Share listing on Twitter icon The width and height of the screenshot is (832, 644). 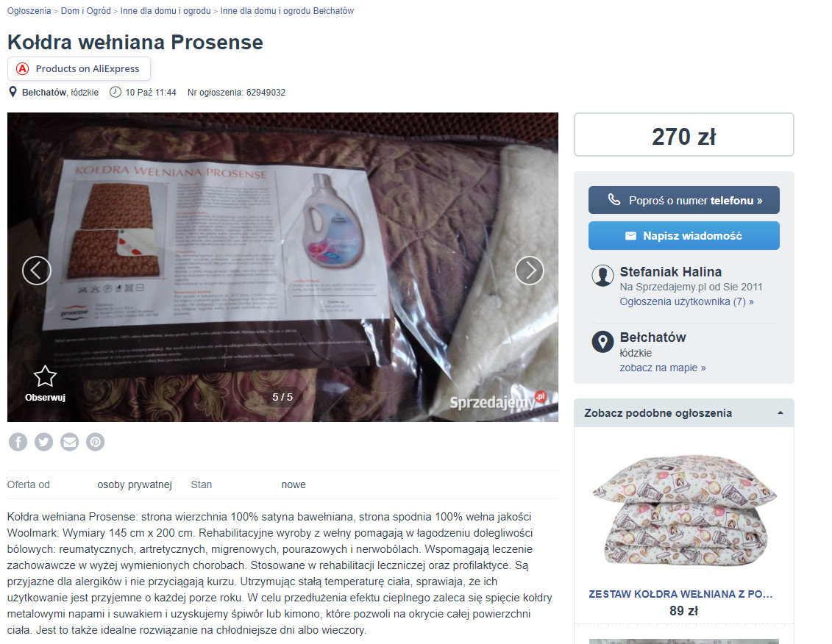click(43, 442)
